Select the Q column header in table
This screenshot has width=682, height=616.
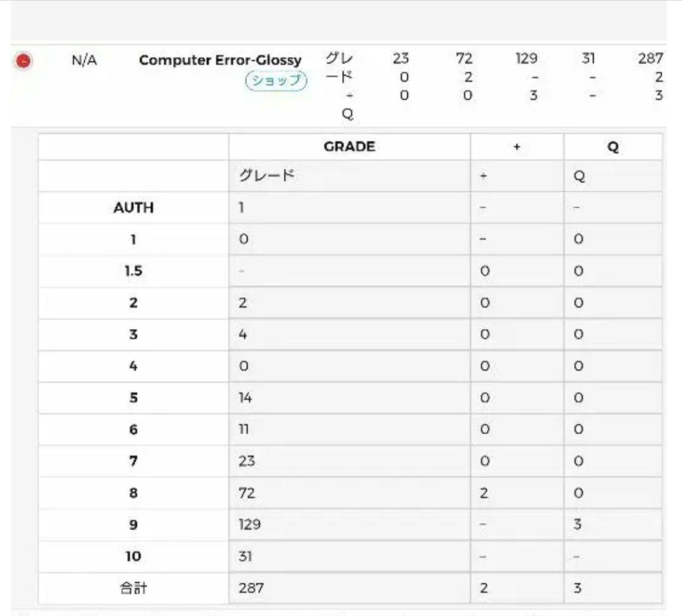pyautogui.click(x=613, y=147)
